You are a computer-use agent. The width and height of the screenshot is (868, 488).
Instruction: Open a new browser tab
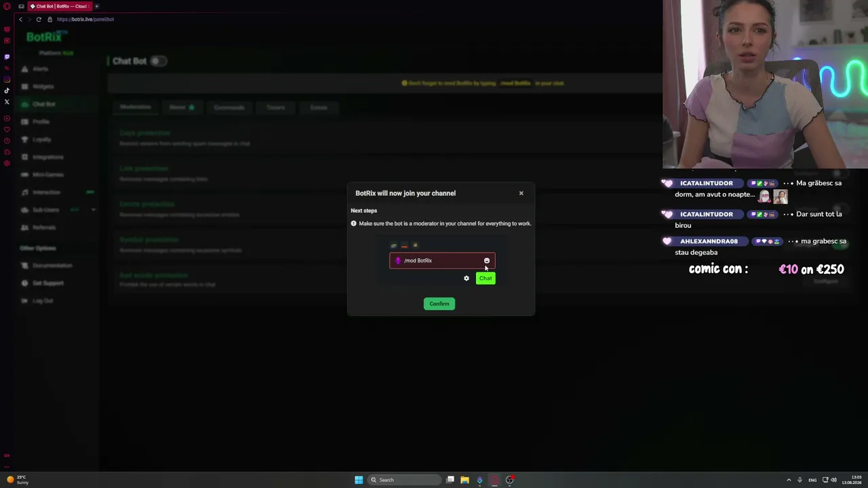[x=97, y=6]
